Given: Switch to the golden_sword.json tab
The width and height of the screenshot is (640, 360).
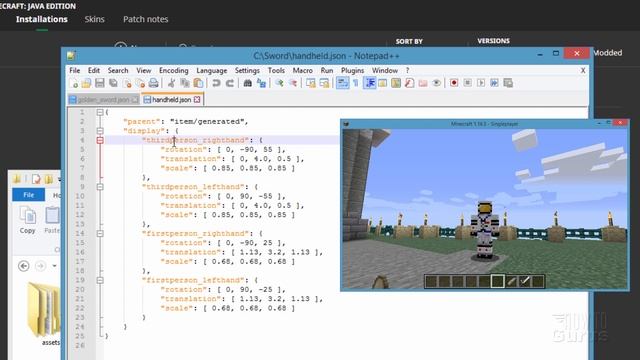Looking at the screenshot, I should pos(103,100).
